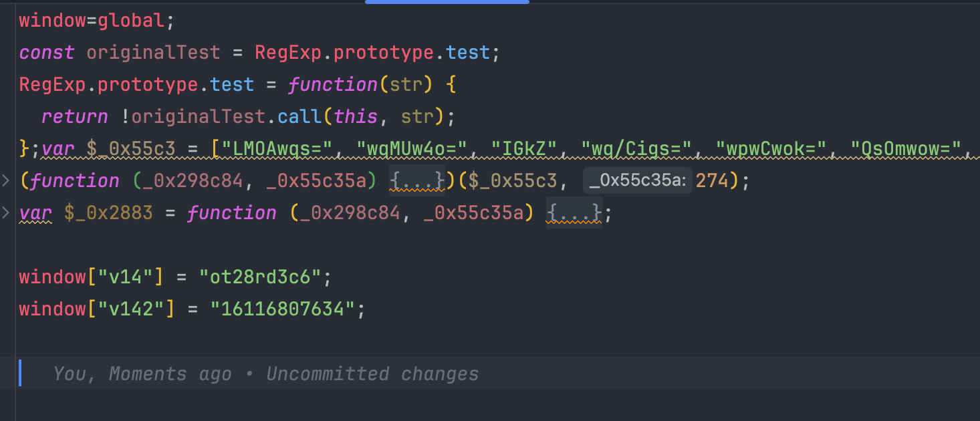Image resolution: width=980 pixels, height=421 pixels.
Task: Unfold the {...} placeholder ending the $_0x2883 line
Action: click(x=574, y=213)
